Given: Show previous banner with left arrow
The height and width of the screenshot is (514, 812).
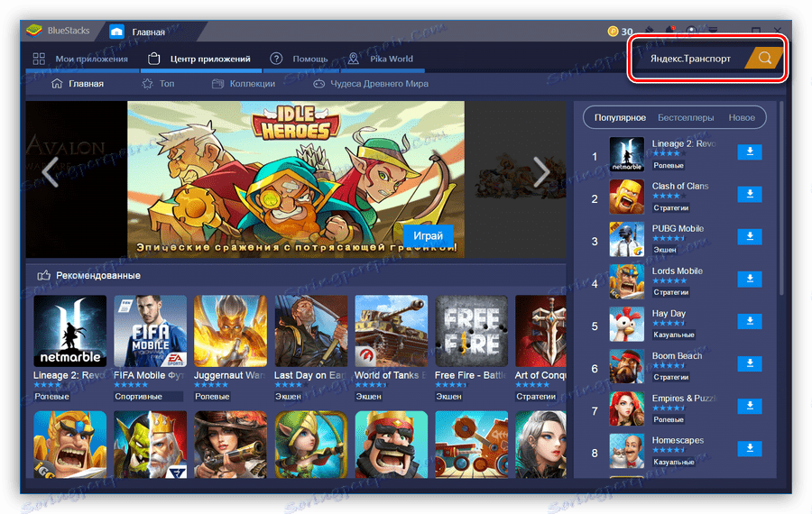Looking at the screenshot, I should click(51, 171).
